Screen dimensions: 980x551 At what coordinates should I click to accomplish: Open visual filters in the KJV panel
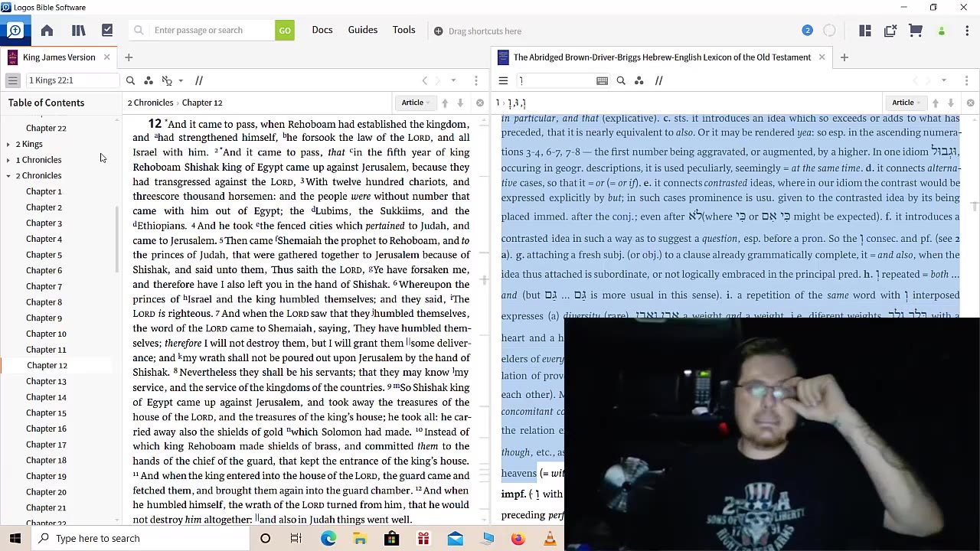pos(149,80)
